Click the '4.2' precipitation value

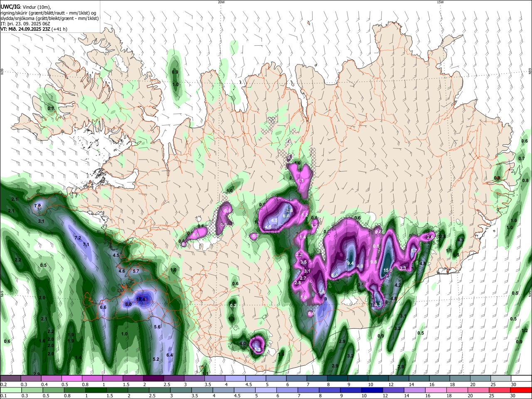pos(397,286)
